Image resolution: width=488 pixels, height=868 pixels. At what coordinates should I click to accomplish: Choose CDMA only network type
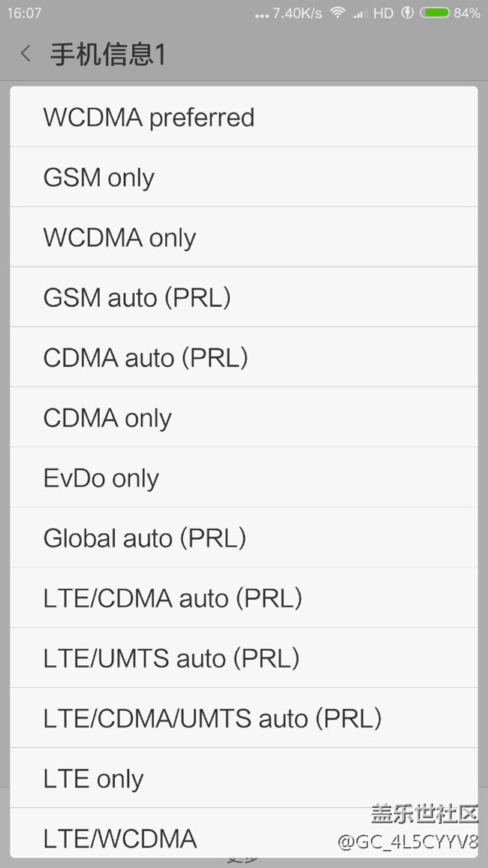(x=107, y=417)
